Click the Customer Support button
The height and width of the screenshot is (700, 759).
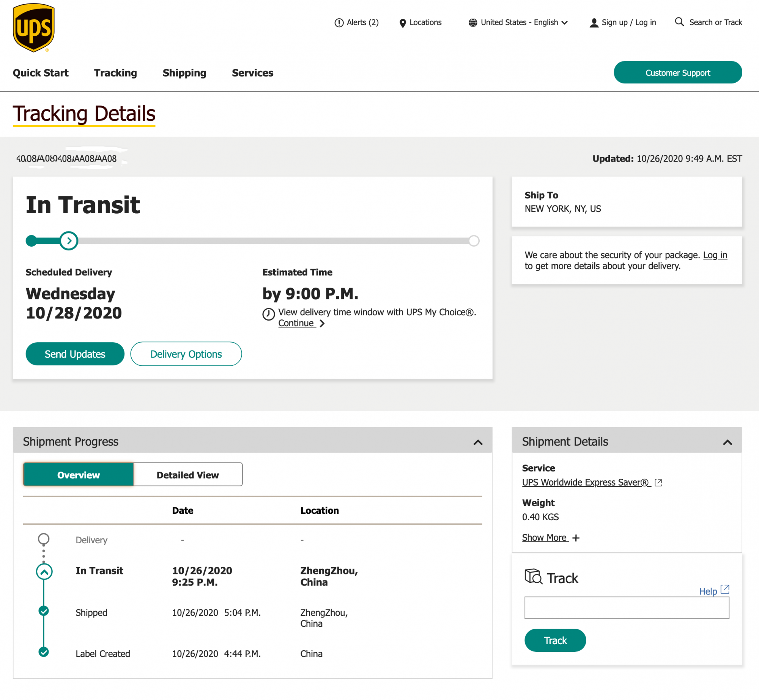coord(678,72)
